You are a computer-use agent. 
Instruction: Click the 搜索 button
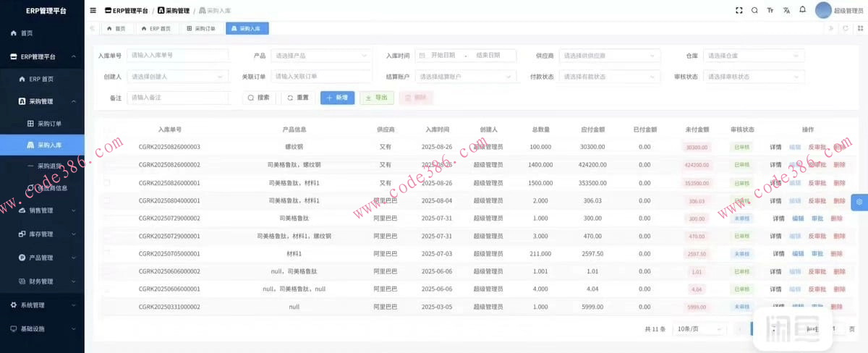[258, 97]
